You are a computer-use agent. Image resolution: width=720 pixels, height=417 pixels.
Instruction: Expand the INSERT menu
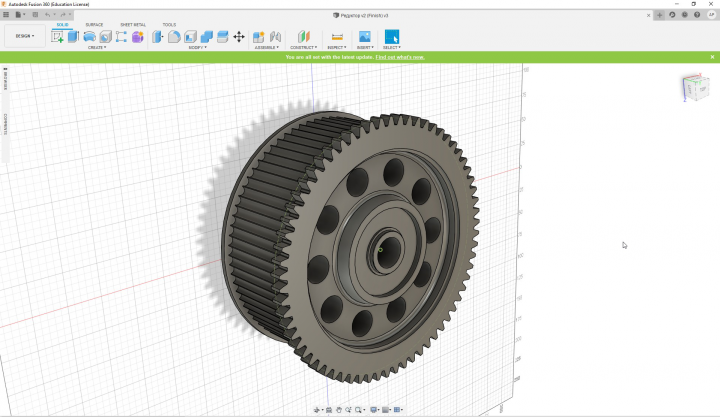coord(365,47)
